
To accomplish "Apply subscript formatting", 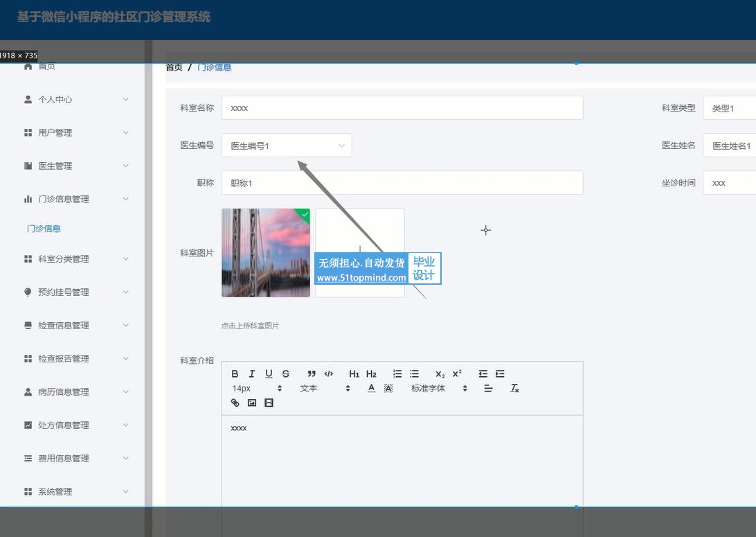I will (x=440, y=374).
